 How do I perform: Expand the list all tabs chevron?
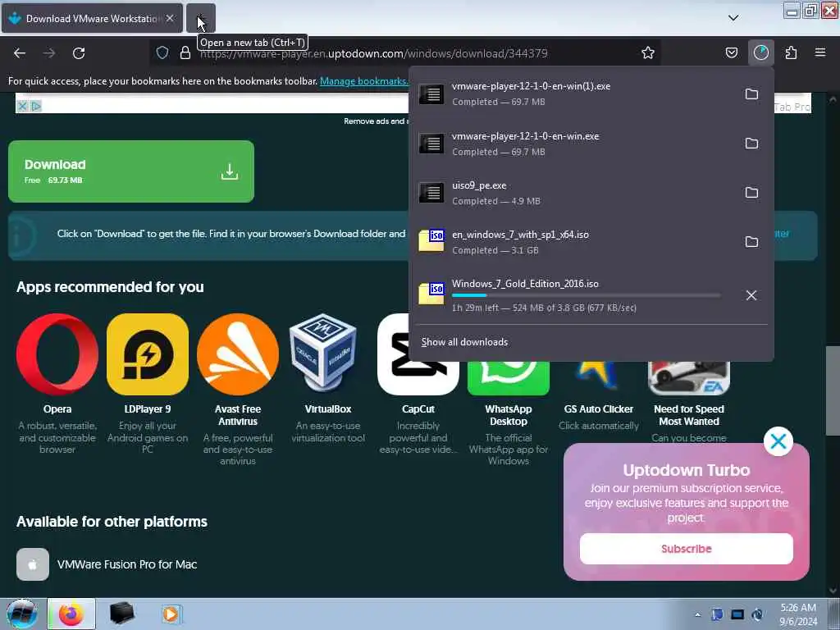733,18
